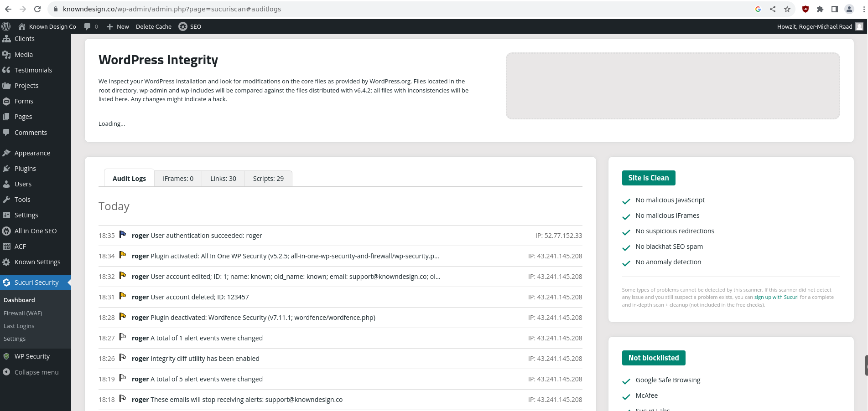
Task: Reload the page with the refresh icon
Action: [37, 9]
